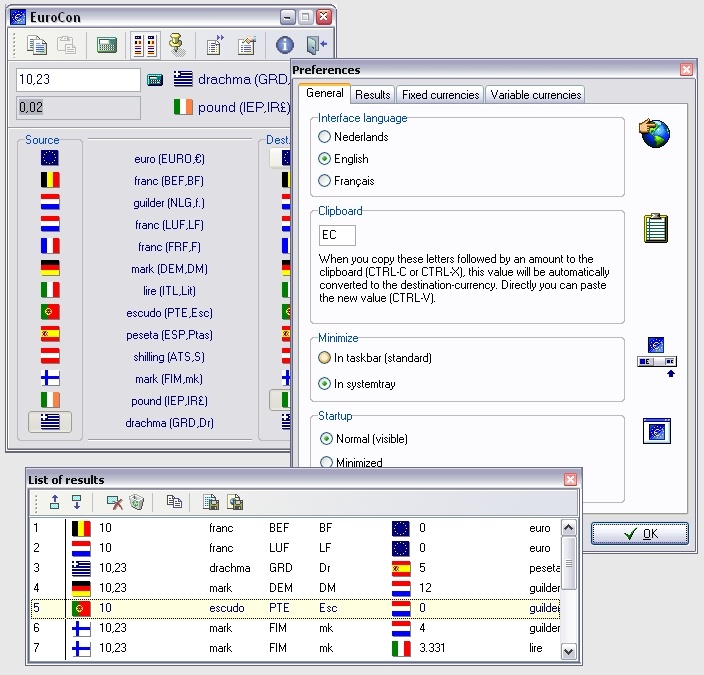
Task: Delete selected result with the red X icon
Action: [x=114, y=502]
